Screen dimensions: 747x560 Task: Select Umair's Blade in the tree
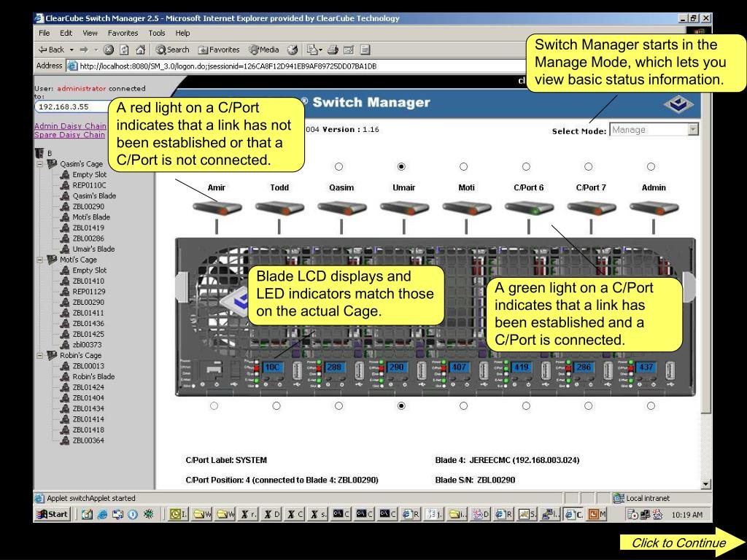[93, 249]
